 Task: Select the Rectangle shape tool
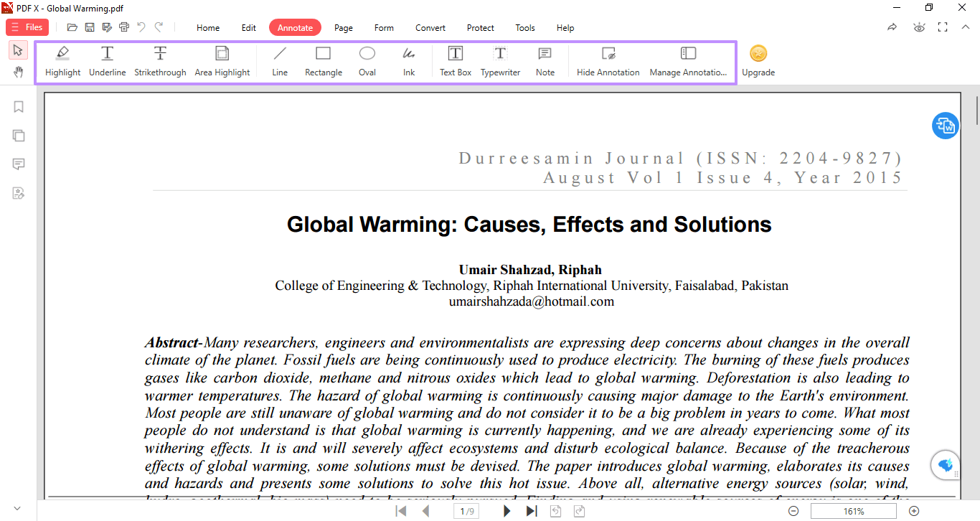tap(323, 61)
